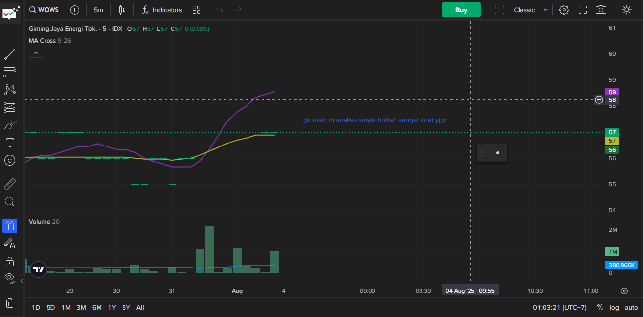Open symbol search for WOWS

tap(44, 10)
